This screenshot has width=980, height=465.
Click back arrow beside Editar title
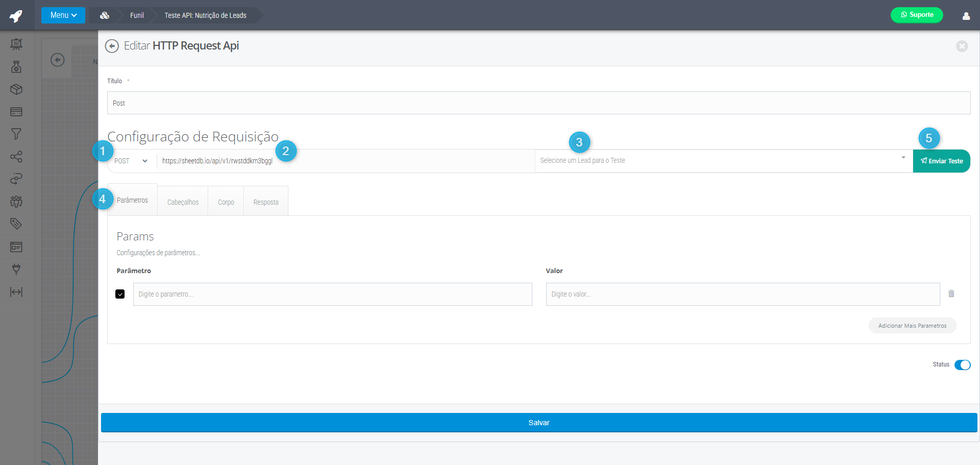[x=112, y=46]
